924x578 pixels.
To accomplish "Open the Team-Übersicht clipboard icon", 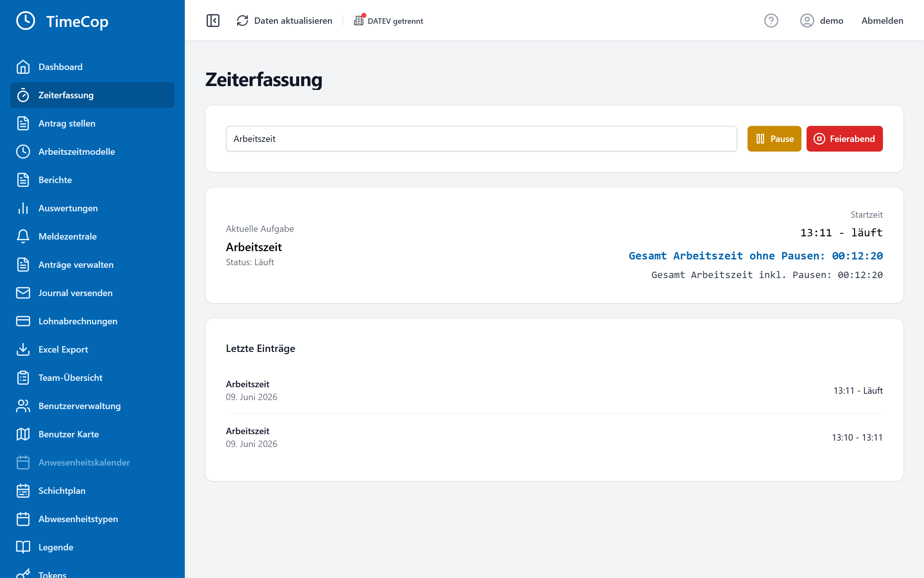I will [23, 378].
